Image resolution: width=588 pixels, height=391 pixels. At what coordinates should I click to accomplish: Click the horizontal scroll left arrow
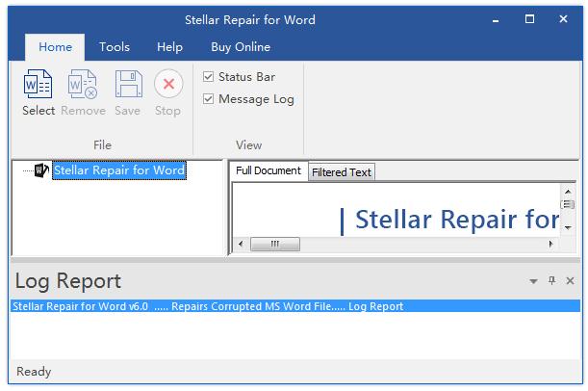241,244
